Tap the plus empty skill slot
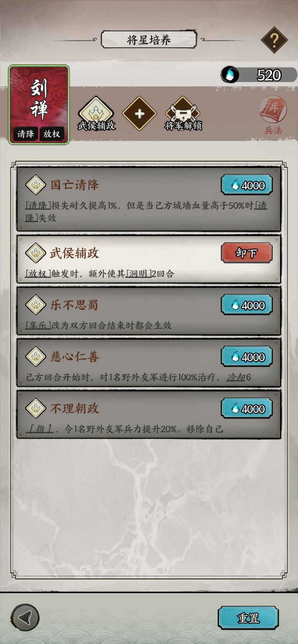298x644 pixels. 139,114
